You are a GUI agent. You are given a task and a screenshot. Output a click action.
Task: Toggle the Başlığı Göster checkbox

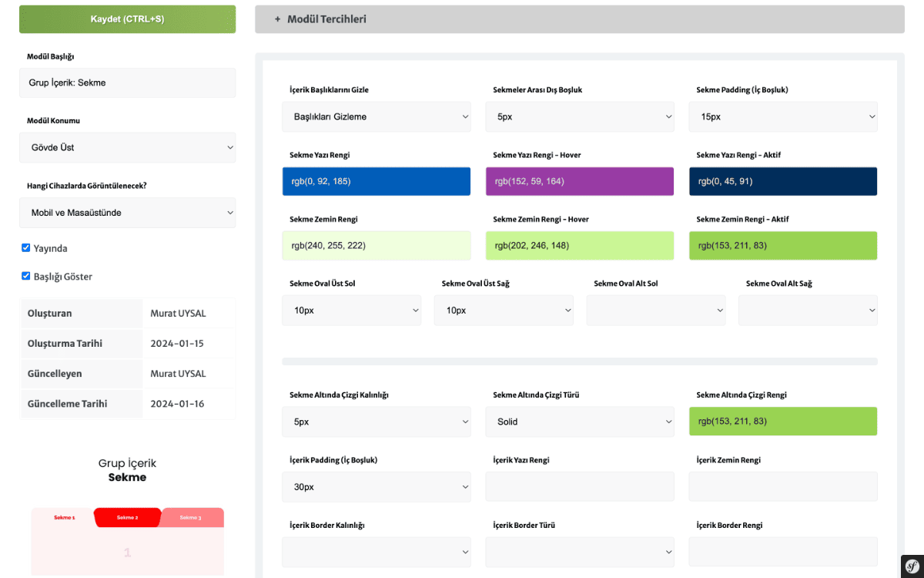click(x=26, y=276)
